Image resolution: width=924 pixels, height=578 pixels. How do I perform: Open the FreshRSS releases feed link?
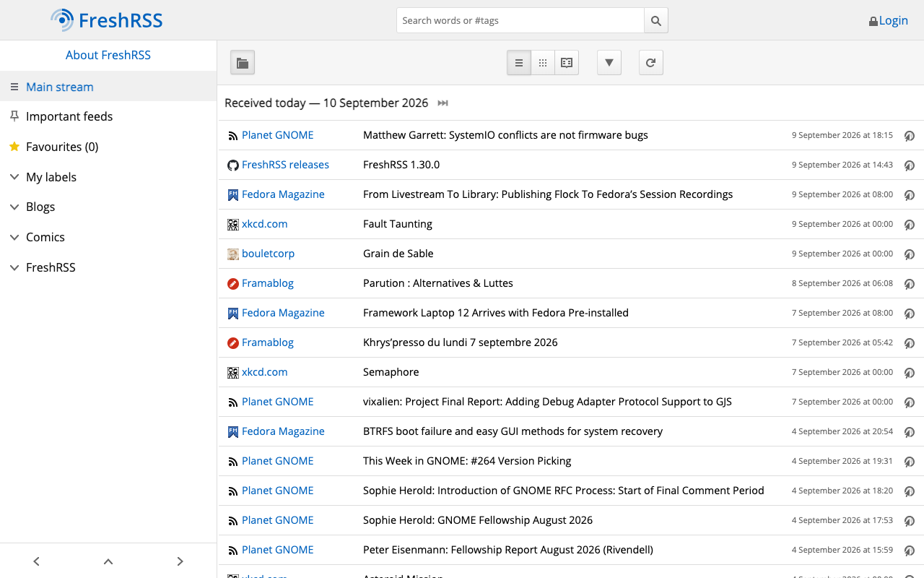[285, 165]
